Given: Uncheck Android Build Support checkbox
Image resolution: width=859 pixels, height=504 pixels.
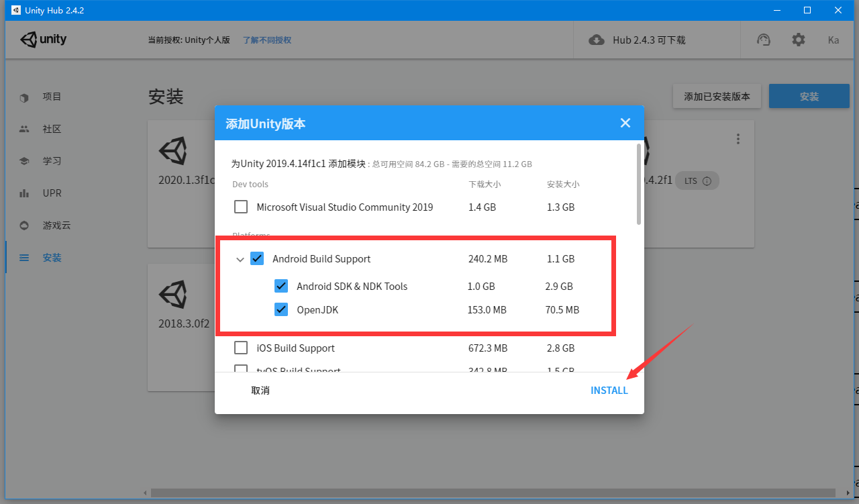Looking at the screenshot, I should (257, 258).
